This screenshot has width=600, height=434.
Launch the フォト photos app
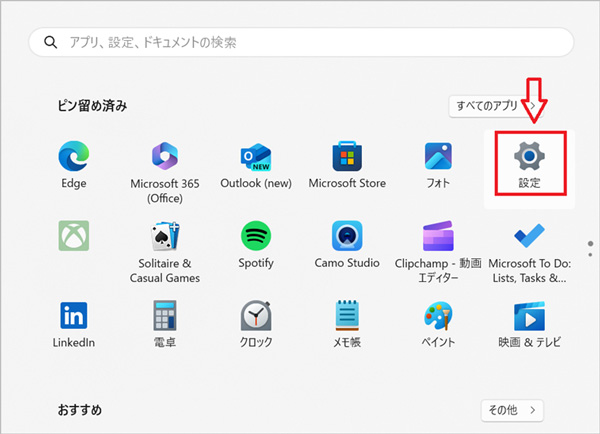[438, 156]
